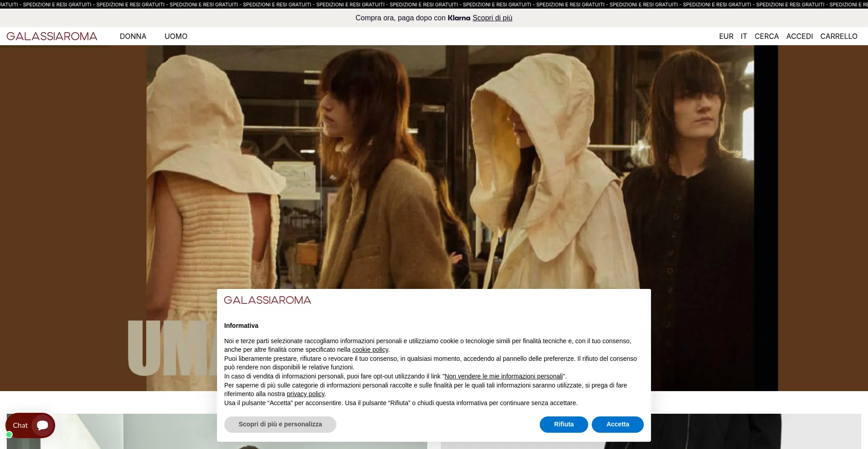
Task: Open ACCEDI login
Action: click(799, 36)
